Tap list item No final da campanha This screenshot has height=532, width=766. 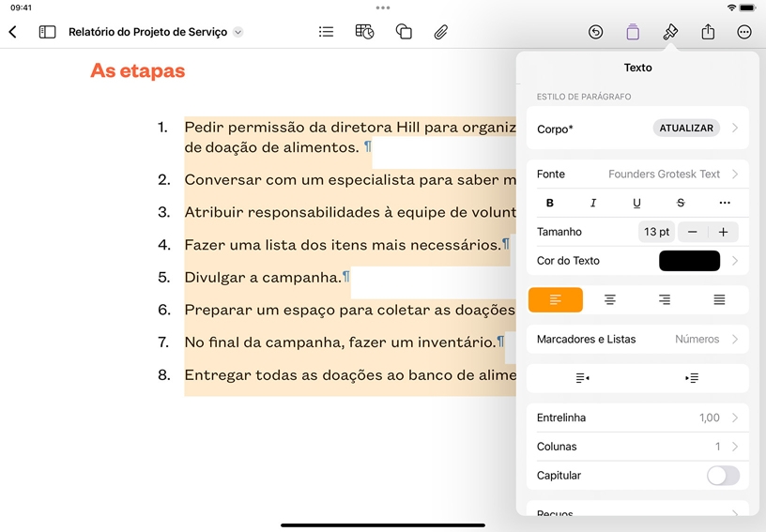tap(341, 342)
